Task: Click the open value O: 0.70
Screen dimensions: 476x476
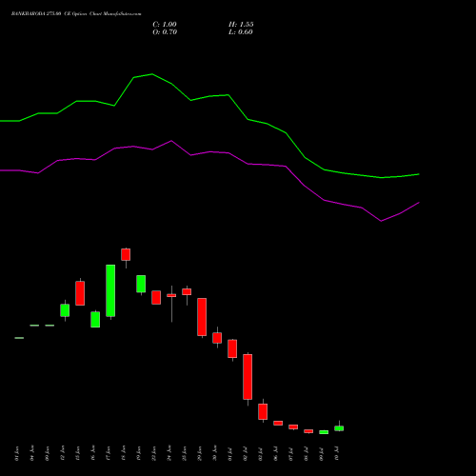Action: [165, 32]
